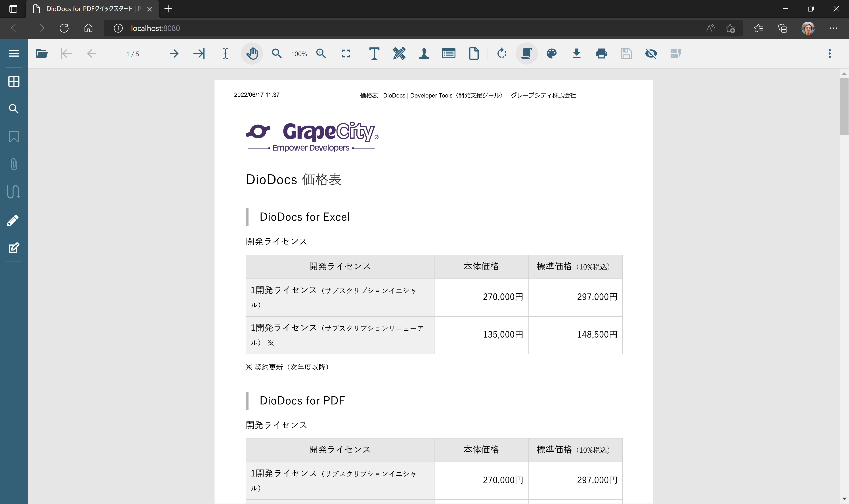The height and width of the screenshot is (504, 849).
Task: Open a new browser tab
Action: pyautogui.click(x=168, y=9)
